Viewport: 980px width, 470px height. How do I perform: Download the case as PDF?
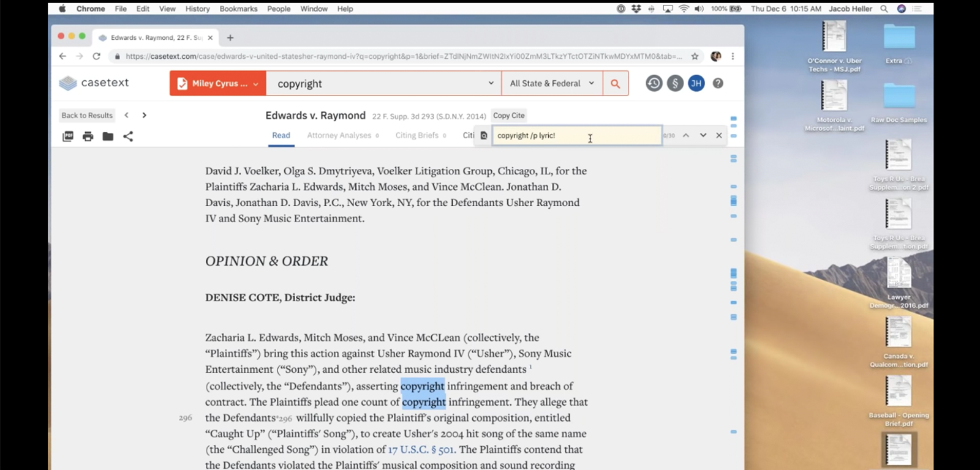68,136
